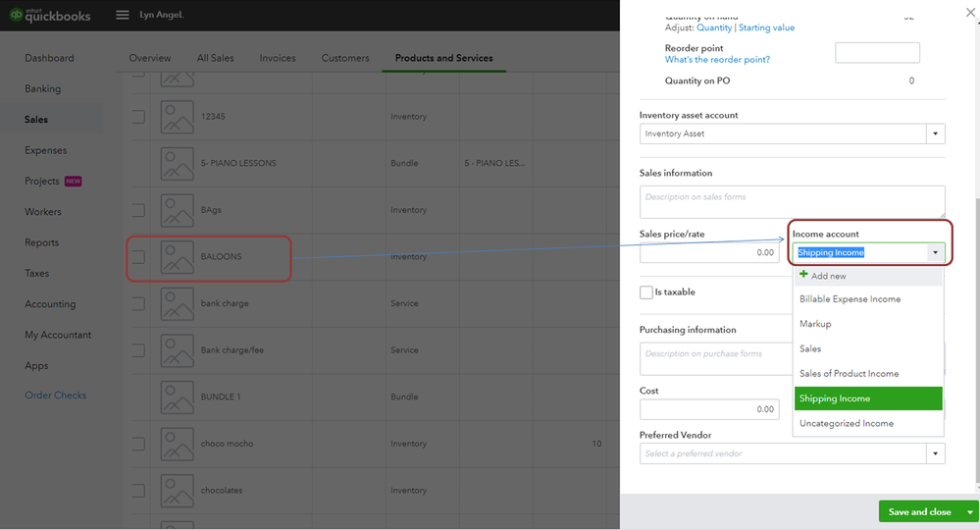
Task: Open the Products and Services tab
Action: click(443, 58)
